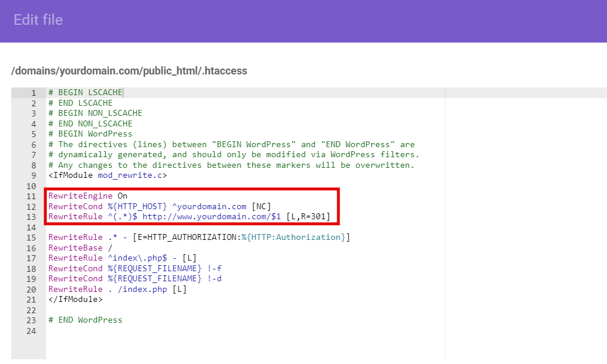
Task: Click line number 24 in the gutter
Action: point(31,331)
